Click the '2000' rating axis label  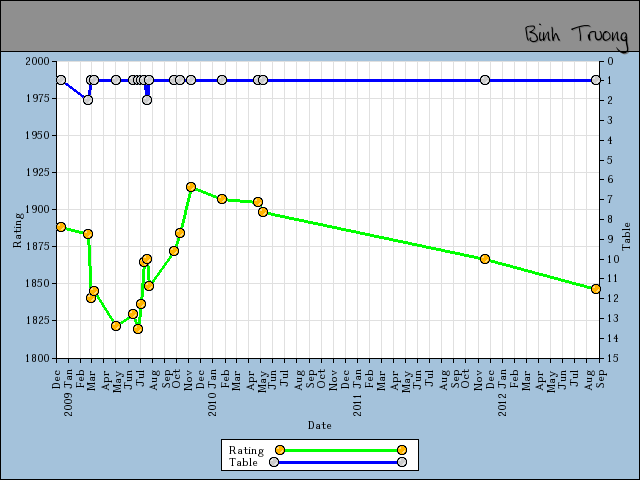click(x=37, y=62)
